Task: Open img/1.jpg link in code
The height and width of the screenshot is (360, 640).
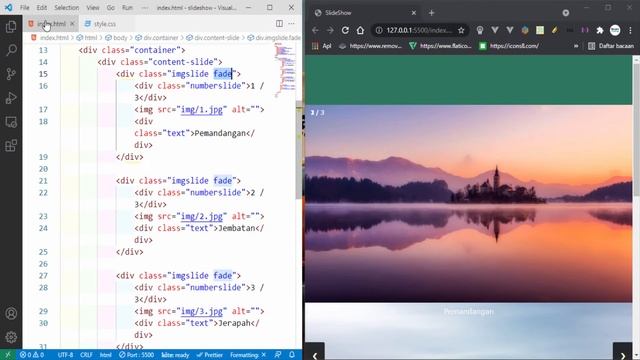Action: tap(202, 110)
